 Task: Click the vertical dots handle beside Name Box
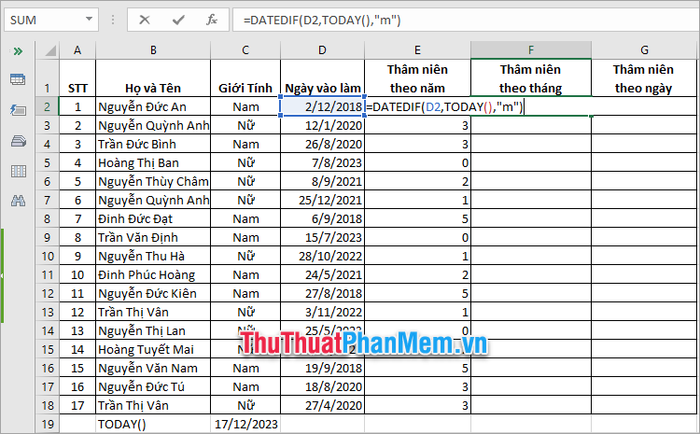(113, 20)
